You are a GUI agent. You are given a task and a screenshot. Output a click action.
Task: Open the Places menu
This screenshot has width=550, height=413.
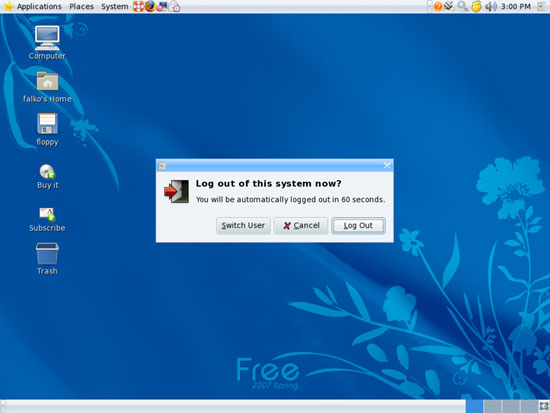[x=81, y=7]
